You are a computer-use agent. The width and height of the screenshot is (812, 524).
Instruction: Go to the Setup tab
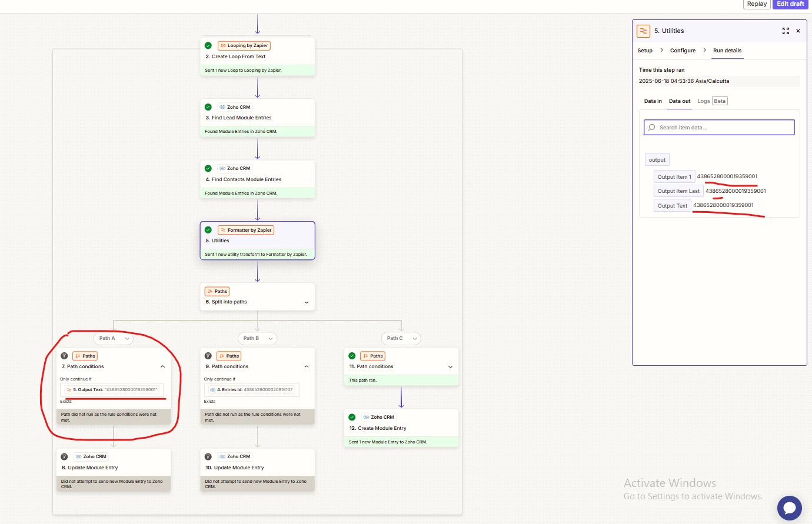coord(645,51)
